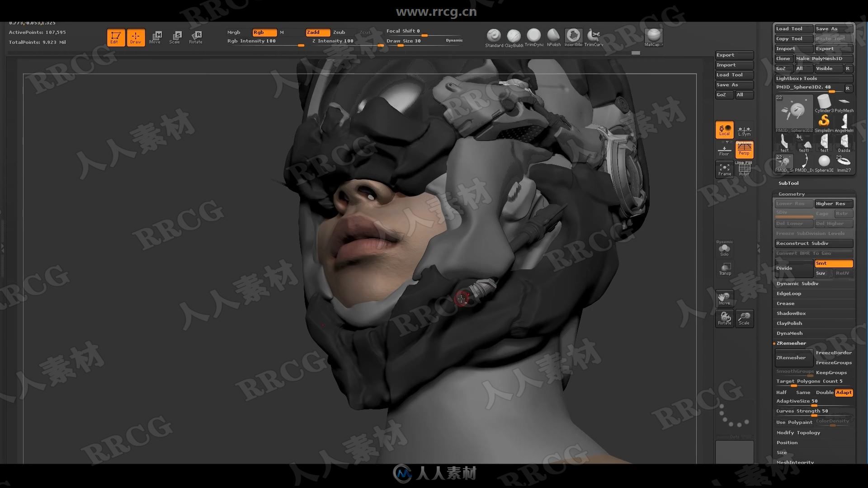Select the hPolish brush
This screenshot has height=488, width=868.
coord(552,38)
